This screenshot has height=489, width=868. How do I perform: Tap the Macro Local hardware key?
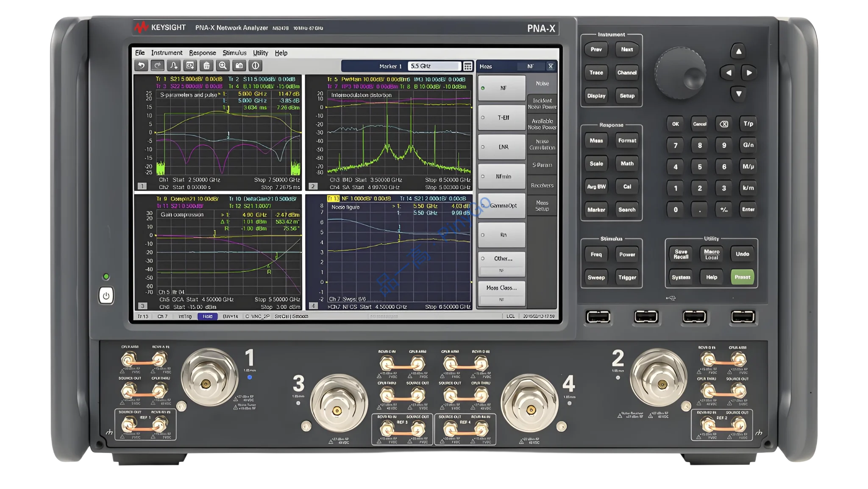pyautogui.click(x=712, y=254)
